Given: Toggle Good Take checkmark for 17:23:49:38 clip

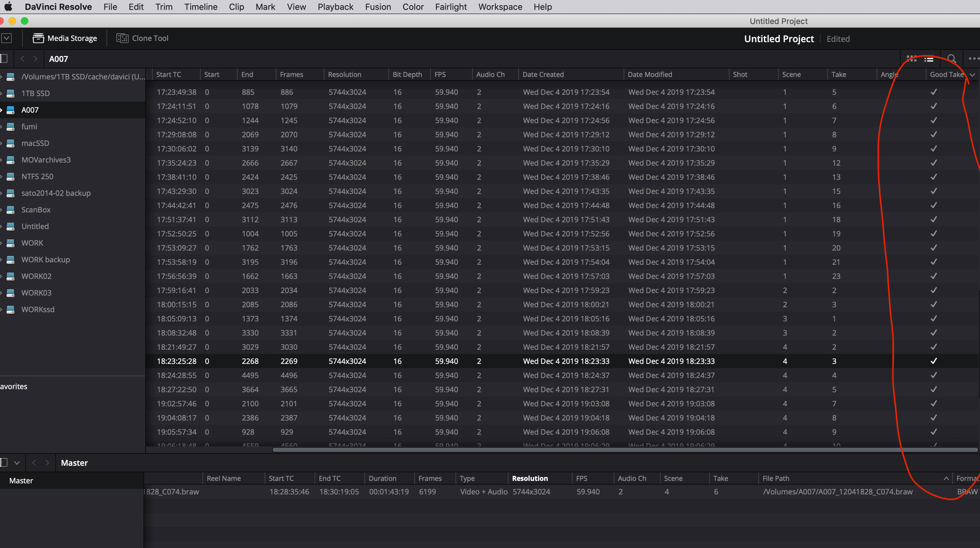Looking at the screenshot, I should [934, 92].
